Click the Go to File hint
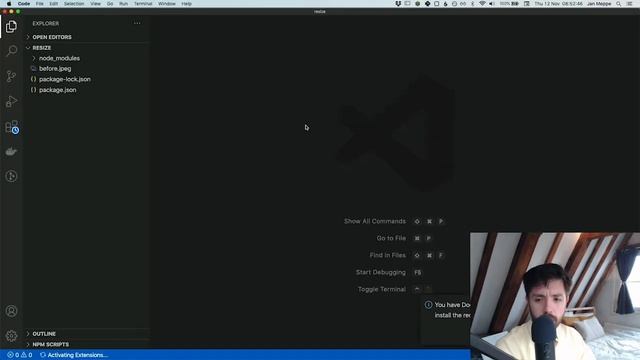The width and height of the screenshot is (640, 360). point(391,238)
